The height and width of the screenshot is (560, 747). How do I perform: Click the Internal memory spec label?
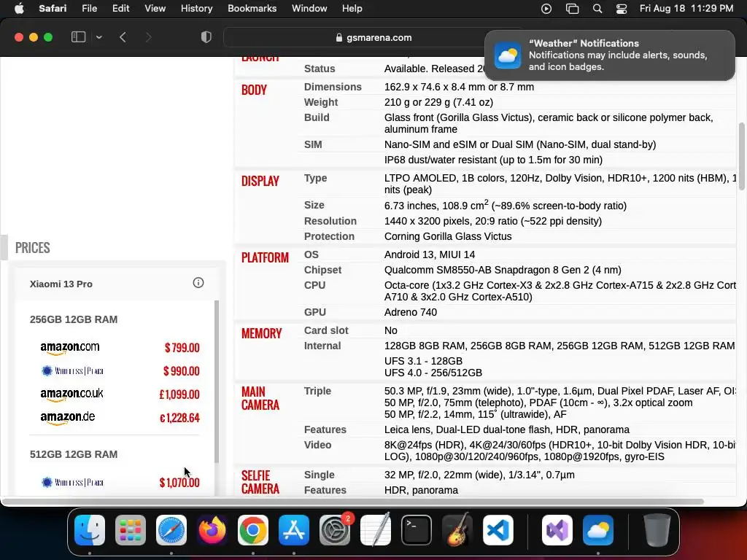click(x=322, y=346)
